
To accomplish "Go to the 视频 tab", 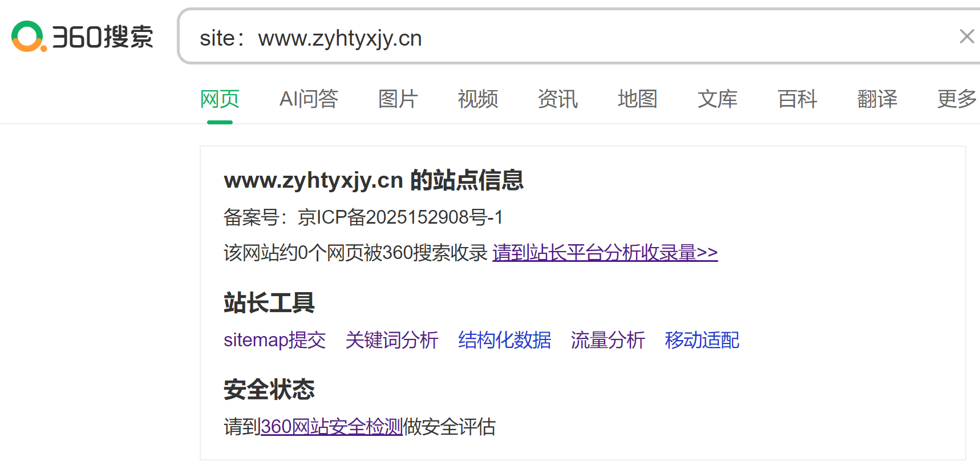I will 478,99.
